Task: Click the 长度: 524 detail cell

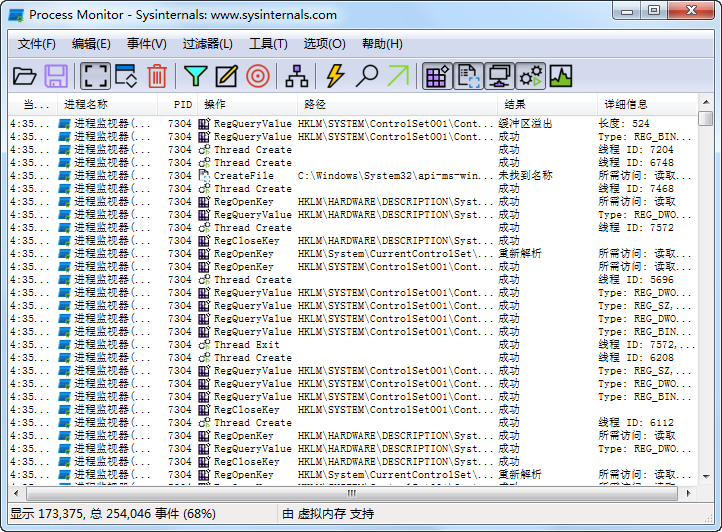Action: [x=624, y=123]
